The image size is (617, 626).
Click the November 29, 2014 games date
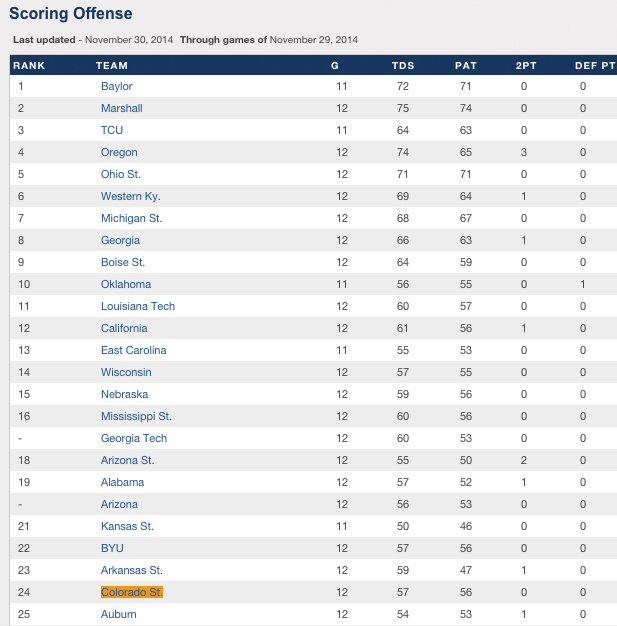[x=313, y=40]
